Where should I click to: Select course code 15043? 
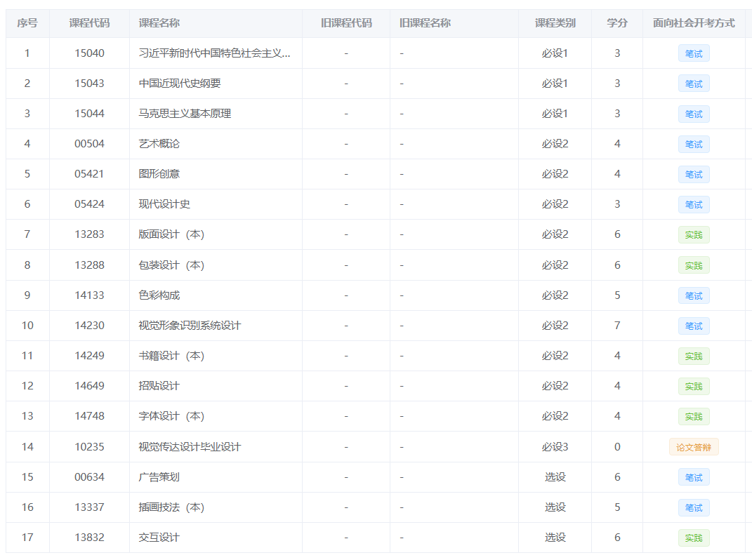[89, 84]
